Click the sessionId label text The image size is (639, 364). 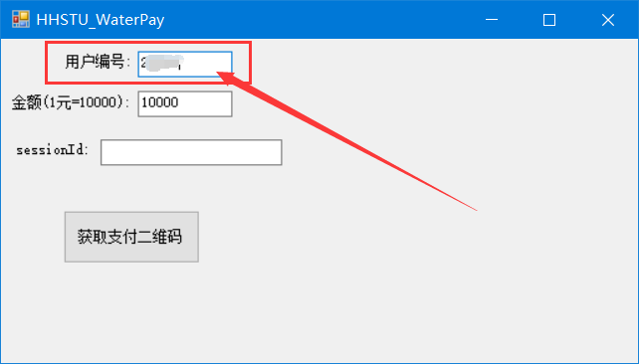point(52,150)
